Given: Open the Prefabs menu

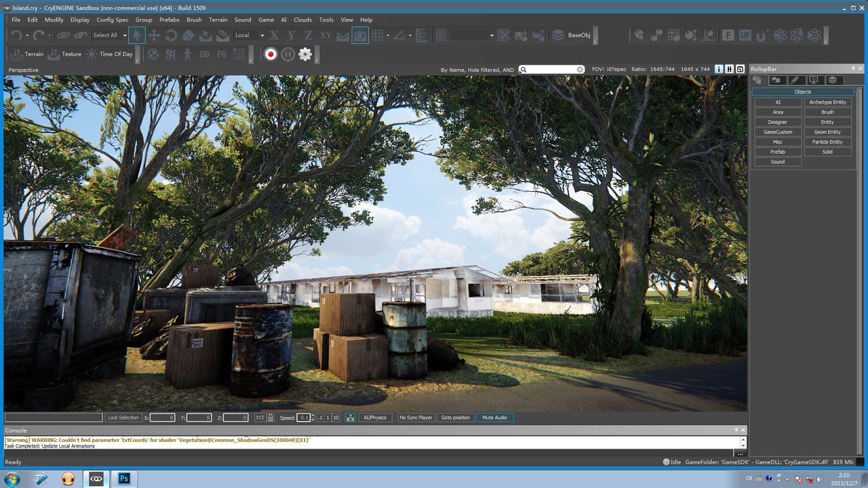Looking at the screenshot, I should [170, 20].
